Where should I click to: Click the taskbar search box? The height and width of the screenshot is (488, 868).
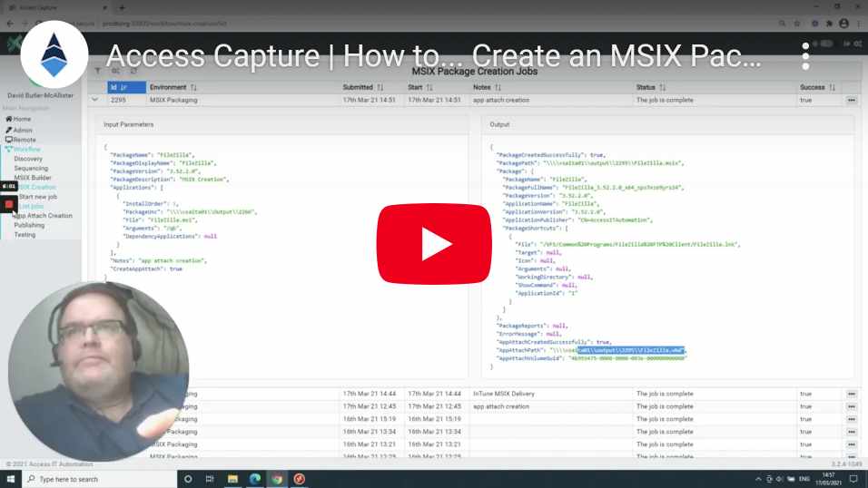coord(100,479)
